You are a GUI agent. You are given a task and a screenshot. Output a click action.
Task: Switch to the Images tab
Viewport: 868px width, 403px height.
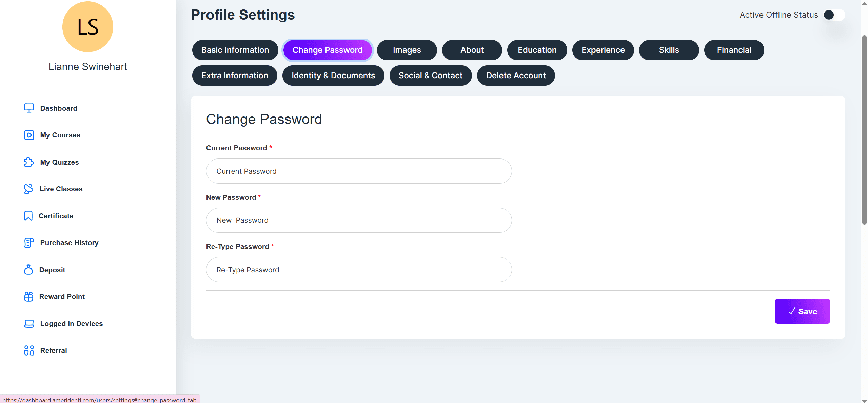pyautogui.click(x=407, y=50)
